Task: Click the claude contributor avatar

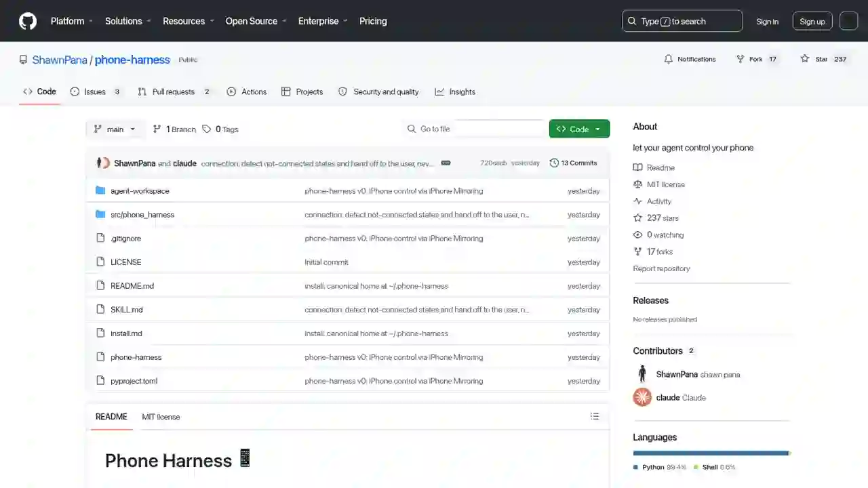Action: pos(642,397)
